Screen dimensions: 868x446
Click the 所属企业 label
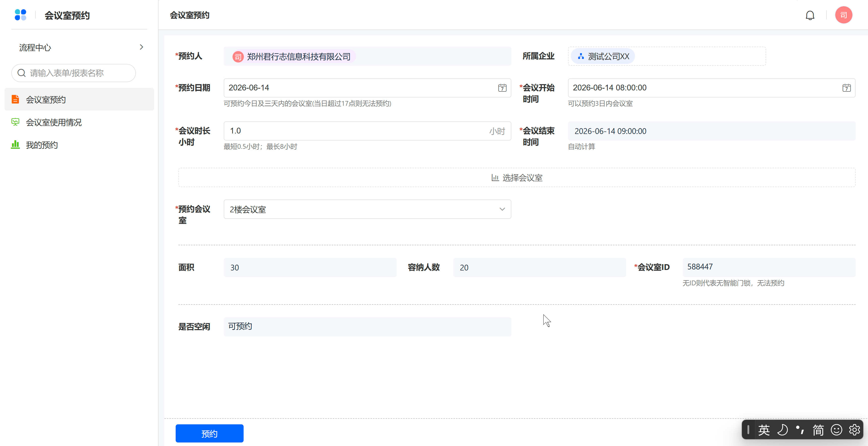(538, 56)
